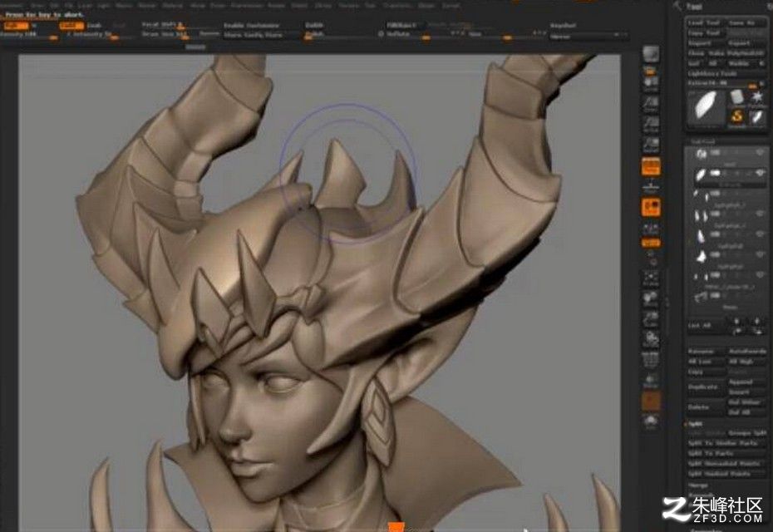773x532 pixels.
Task: Click the Del Other button
Action: (x=746, y=401)
